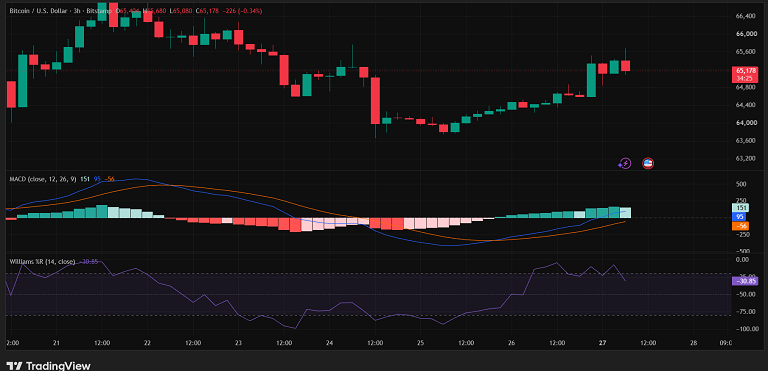This screenshot has width=768, height=371.
Task: Click the 66,400 price axis label
Action: click(x=745, y=16)
